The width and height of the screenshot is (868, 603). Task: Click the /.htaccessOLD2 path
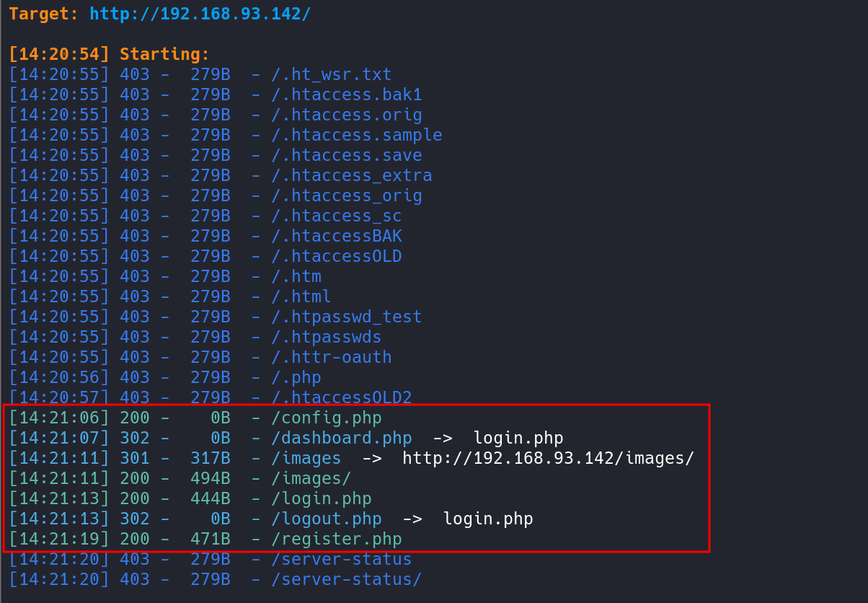click(342, 397)
